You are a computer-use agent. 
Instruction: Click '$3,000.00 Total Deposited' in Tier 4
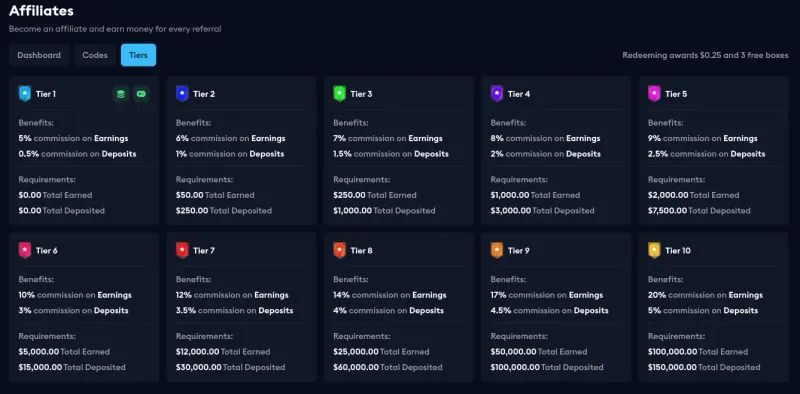pos(543,210)
